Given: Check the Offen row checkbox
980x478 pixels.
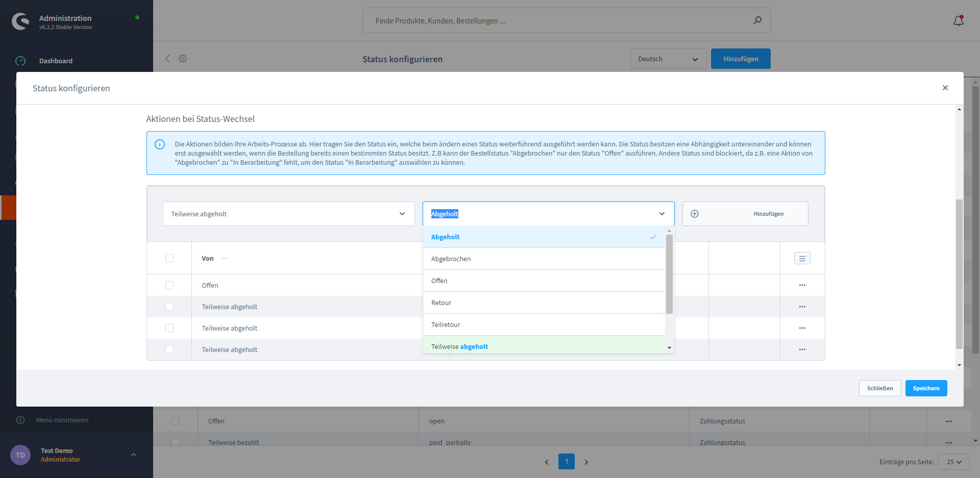Looking at the screenshot, I should click(169, 285).
